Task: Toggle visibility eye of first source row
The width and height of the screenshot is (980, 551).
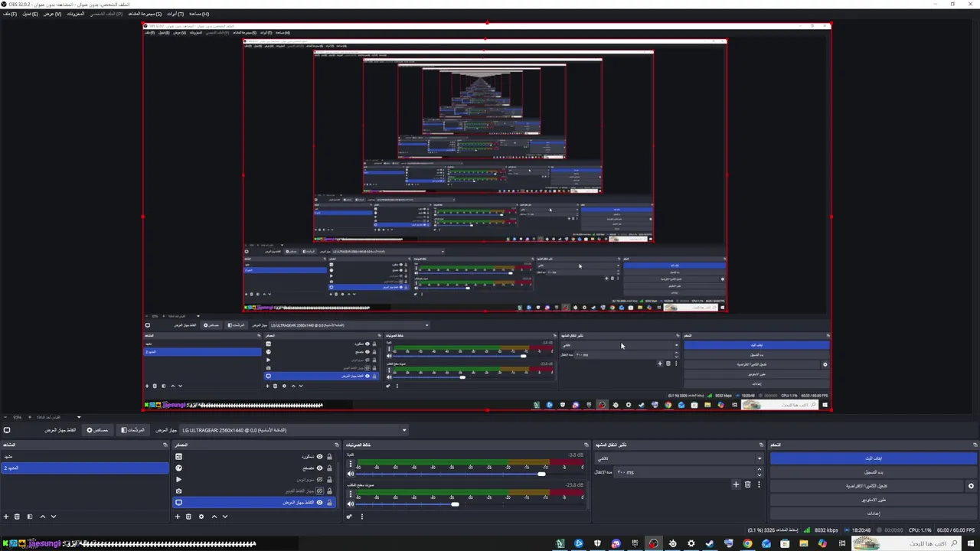Action: 319,457
